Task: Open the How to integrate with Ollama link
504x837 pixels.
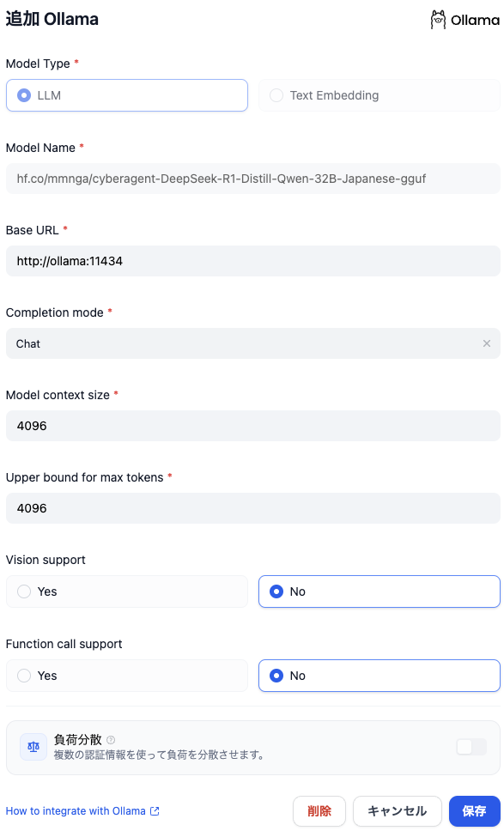Action: pyautogui.click(x=77, y=810)
